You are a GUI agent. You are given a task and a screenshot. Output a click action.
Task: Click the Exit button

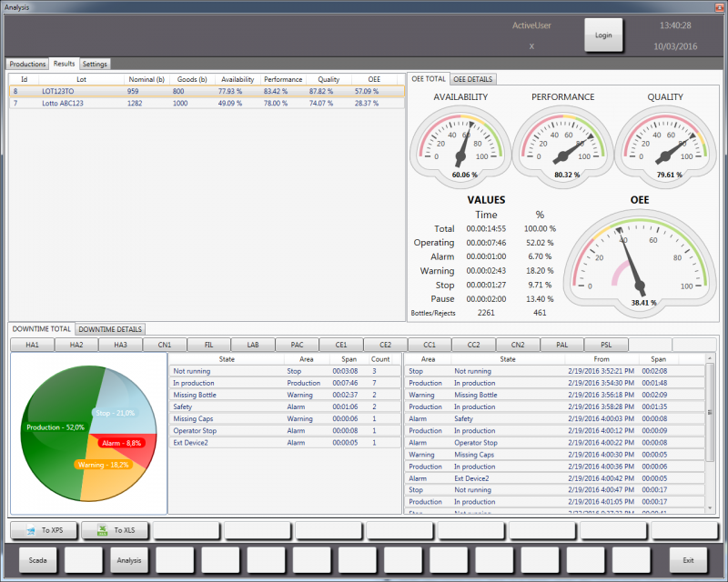(688, 559)
